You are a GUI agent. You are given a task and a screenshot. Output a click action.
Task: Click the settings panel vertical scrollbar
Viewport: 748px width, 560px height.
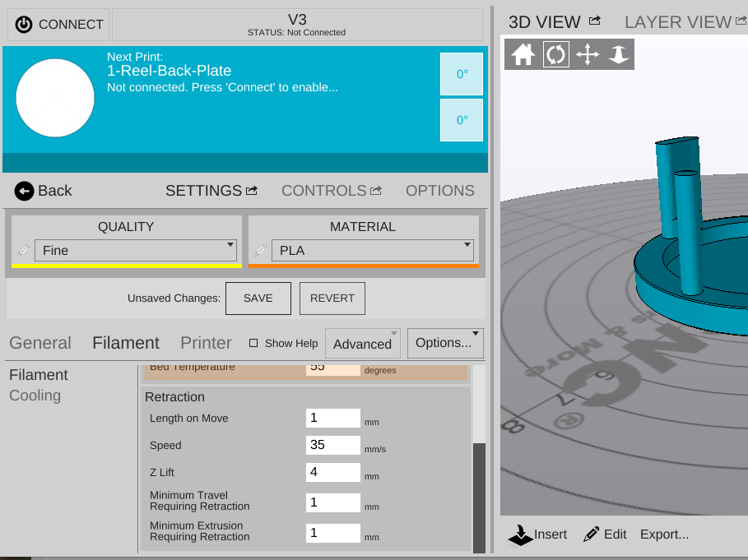(479, 493)
